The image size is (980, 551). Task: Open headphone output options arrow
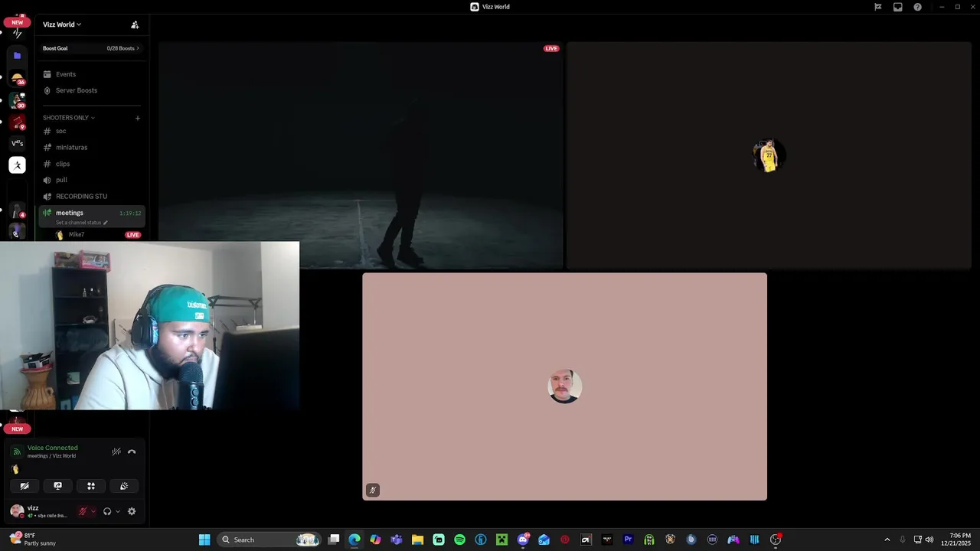118,511
